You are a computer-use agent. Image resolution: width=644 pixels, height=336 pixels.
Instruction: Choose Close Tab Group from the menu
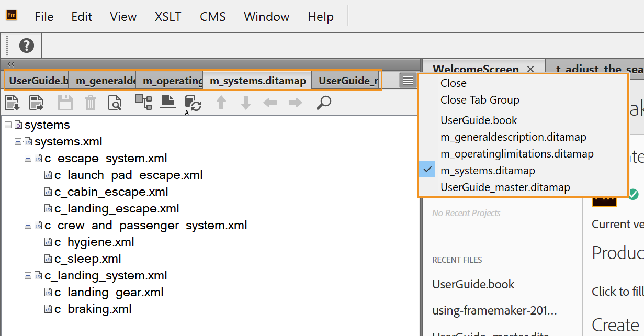click(x=480, y=100)
